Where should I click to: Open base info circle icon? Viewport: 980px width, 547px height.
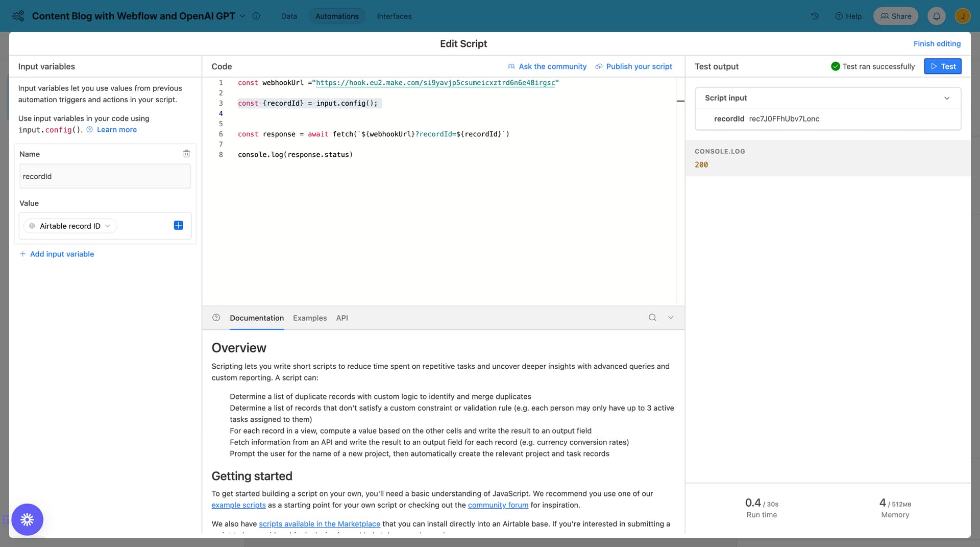pyautogui.click(x=256, y=16)
